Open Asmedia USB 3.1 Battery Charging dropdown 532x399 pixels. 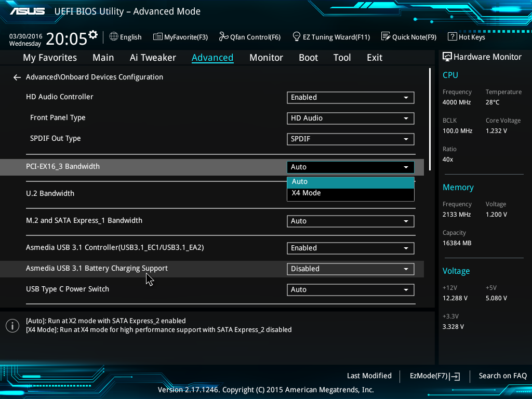[350, 269]
